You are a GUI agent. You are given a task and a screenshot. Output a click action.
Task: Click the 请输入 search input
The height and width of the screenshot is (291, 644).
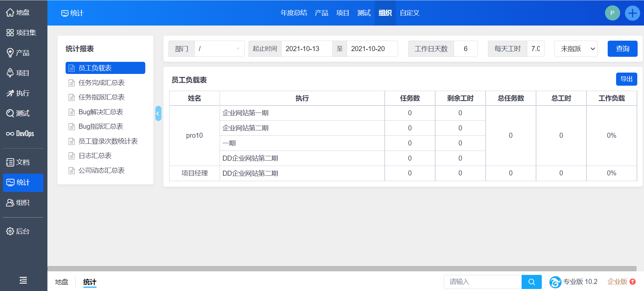click(x=483, y=282)
